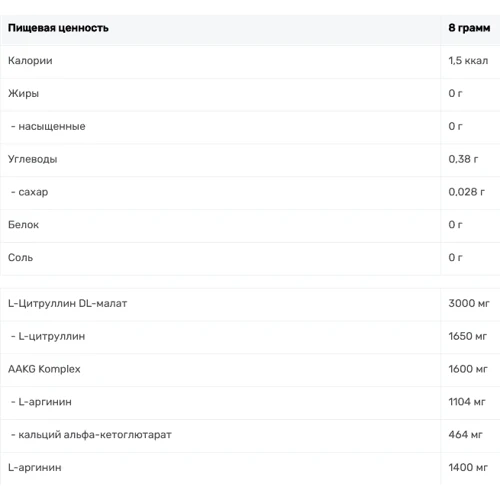This screenshot has width=500, height=500.
Task: Click the "- L-цитруллин" sub-row label
Action: coord(48,336)
